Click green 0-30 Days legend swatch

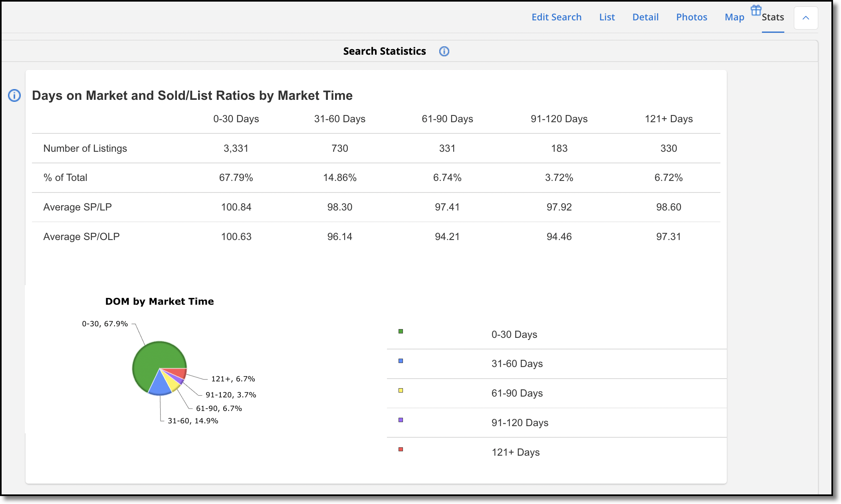click(401, 331)
